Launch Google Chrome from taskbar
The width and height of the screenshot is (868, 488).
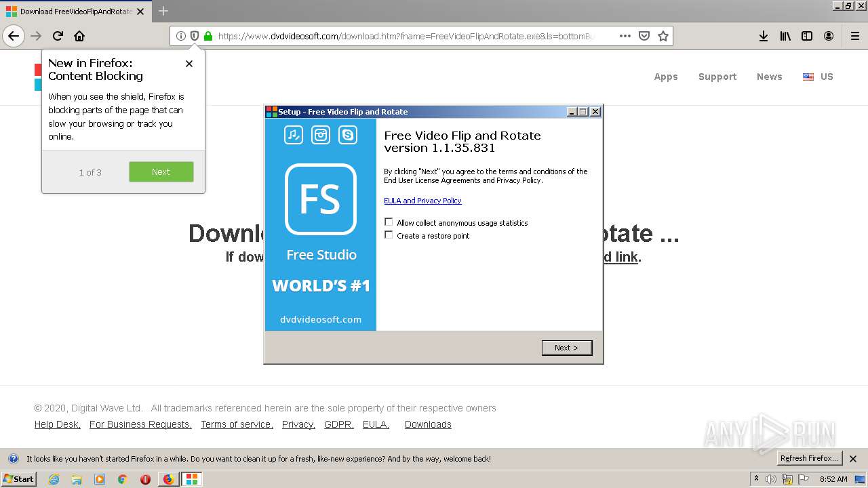(123, 479)
